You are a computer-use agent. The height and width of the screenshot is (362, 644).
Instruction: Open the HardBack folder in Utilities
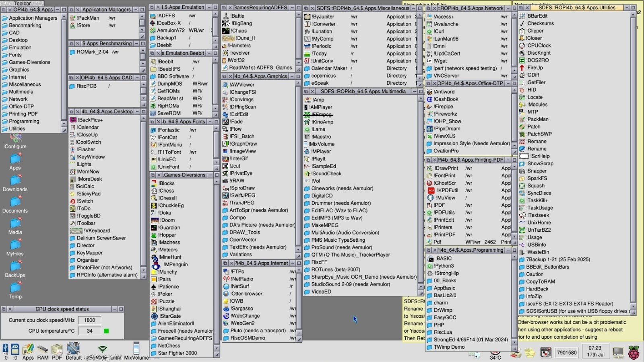pos(534,289)
